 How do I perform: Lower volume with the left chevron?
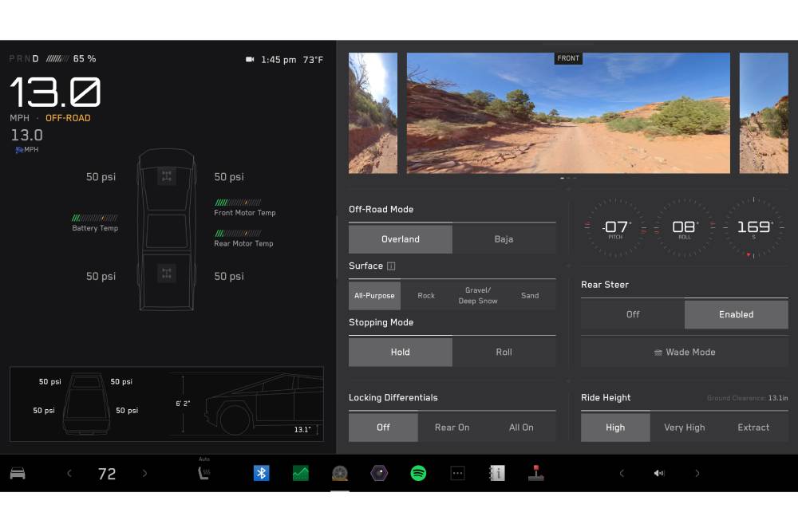(622, 473)
